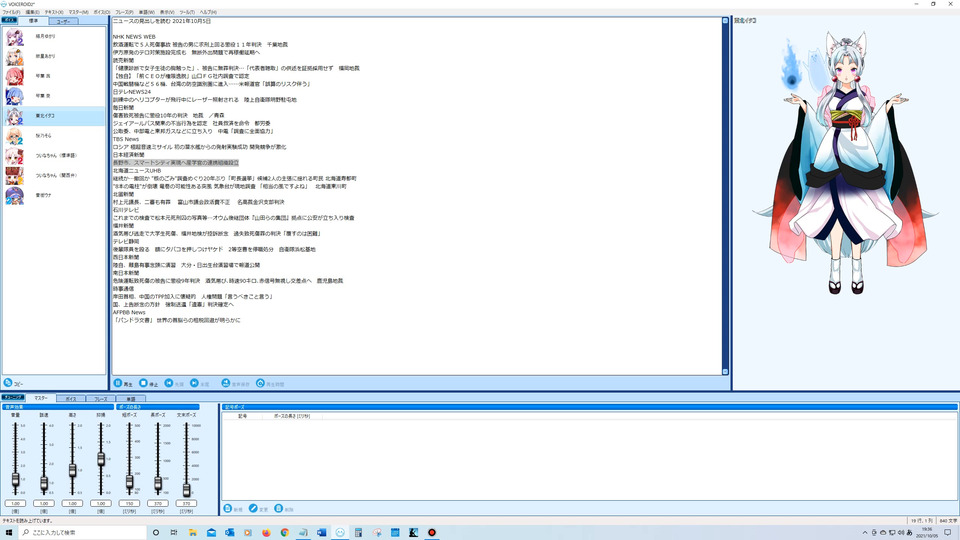Click the 音声保存 save audio icon
The image size is (960, 540).
point(226,383)
